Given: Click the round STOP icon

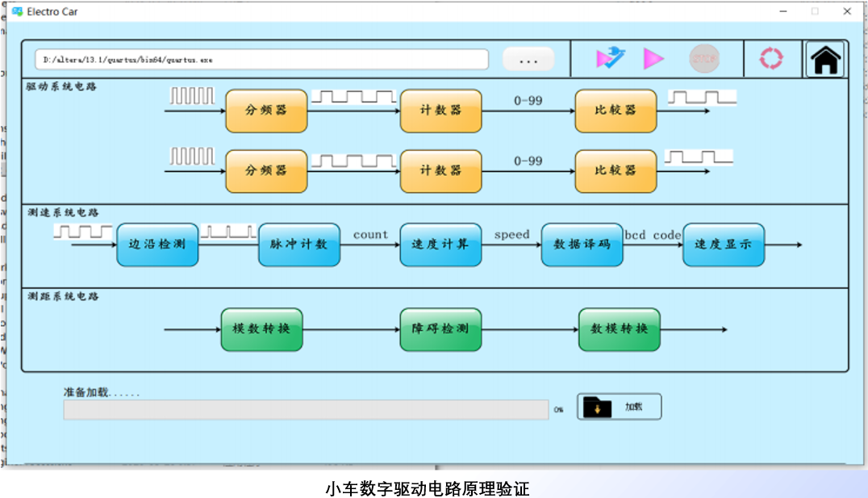Looking at the screenshot, I should (x=704, y=59).
